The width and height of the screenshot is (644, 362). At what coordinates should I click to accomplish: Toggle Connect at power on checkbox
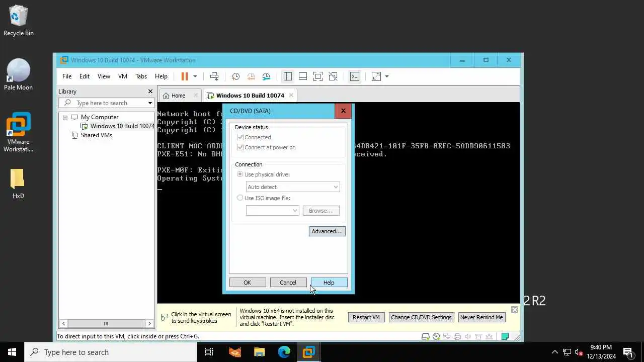[240, 147]
